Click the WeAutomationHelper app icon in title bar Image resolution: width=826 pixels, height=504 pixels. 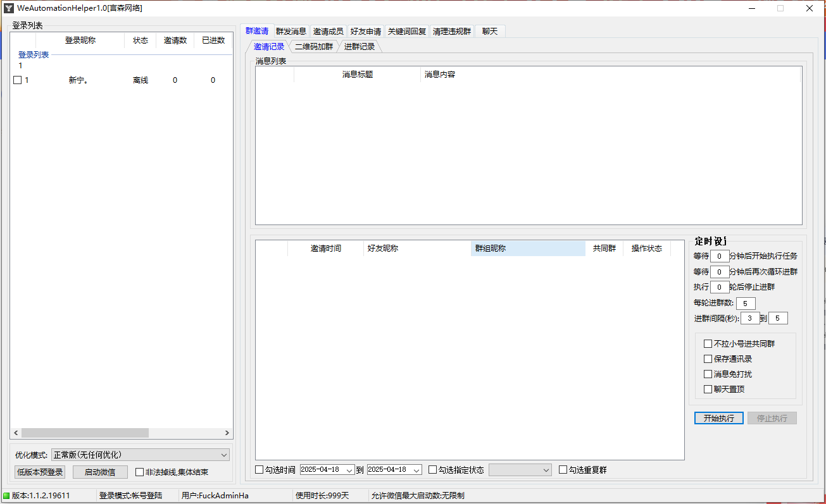[x=9, y=8]
